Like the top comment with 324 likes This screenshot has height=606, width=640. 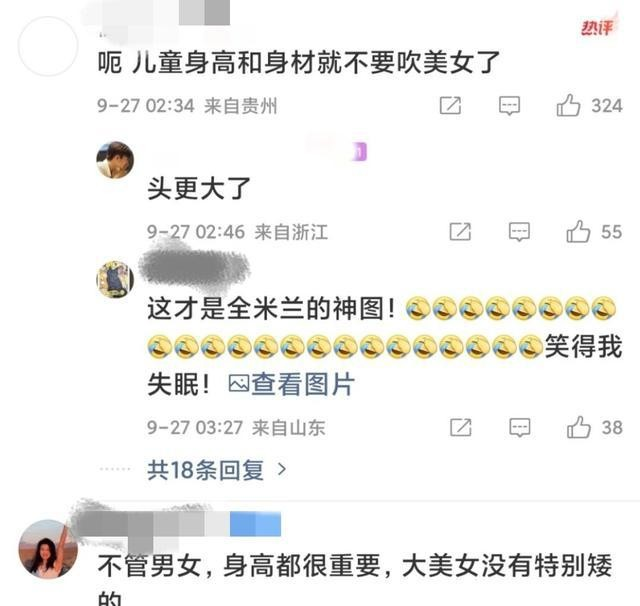[568, 105]
